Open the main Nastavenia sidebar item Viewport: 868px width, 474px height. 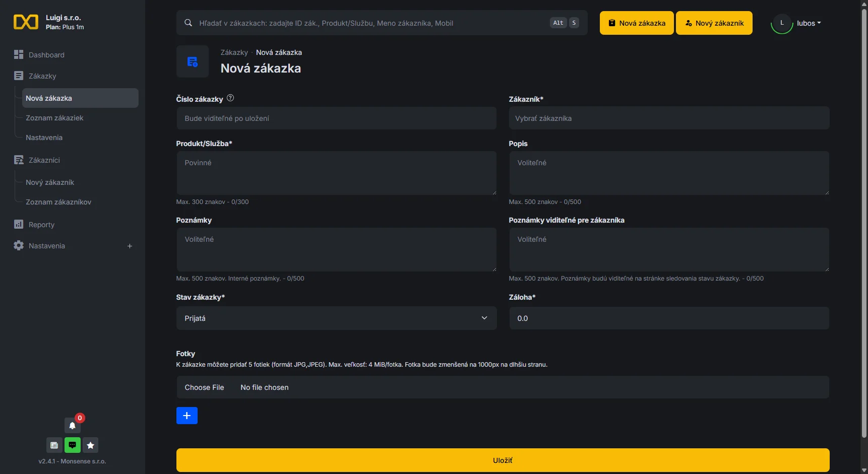click(46, 246)
